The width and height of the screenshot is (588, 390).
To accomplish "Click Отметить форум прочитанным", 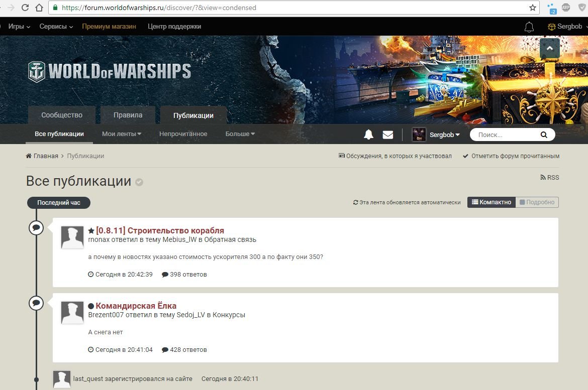I will click(x=511, y=156).
